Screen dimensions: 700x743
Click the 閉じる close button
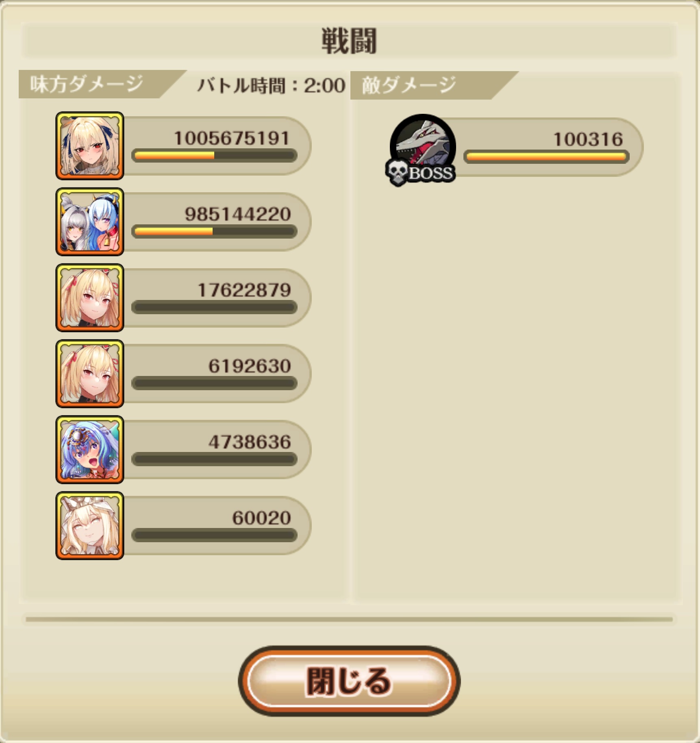[349, 681]
